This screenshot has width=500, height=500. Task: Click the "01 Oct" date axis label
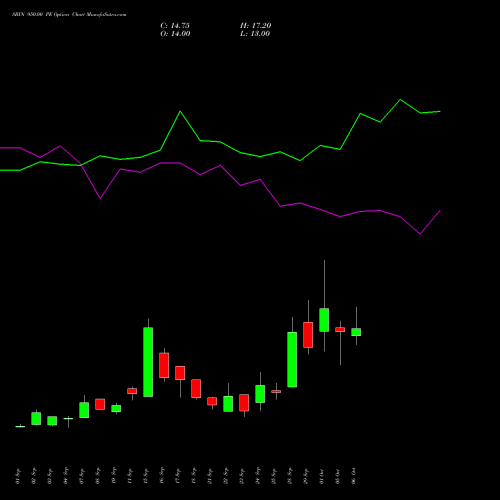(x=322, y=476)
